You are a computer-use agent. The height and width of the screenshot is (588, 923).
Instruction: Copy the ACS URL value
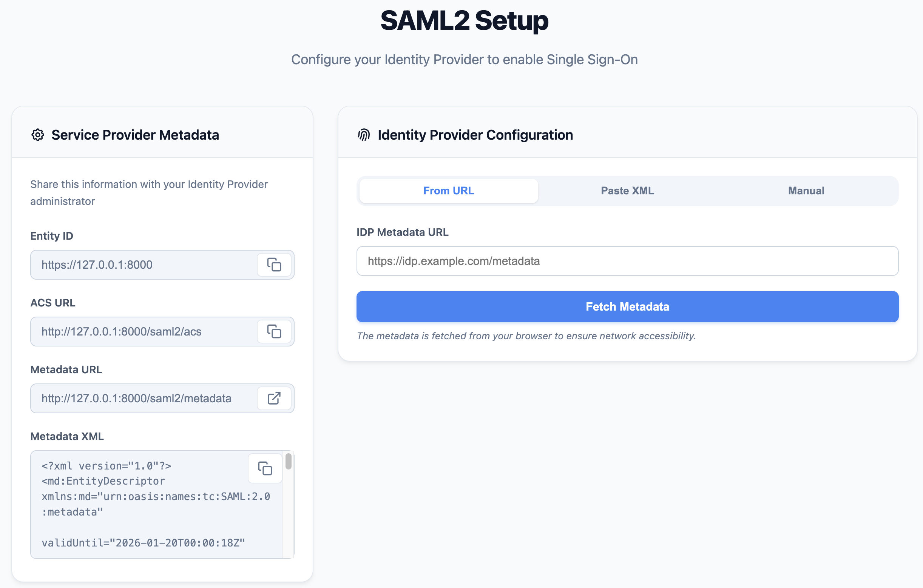274,332
